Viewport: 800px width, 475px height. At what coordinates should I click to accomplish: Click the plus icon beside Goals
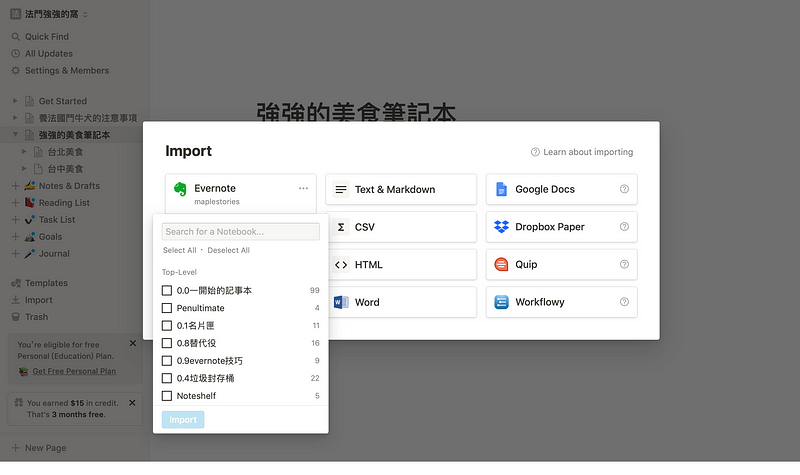click(15, 237)
